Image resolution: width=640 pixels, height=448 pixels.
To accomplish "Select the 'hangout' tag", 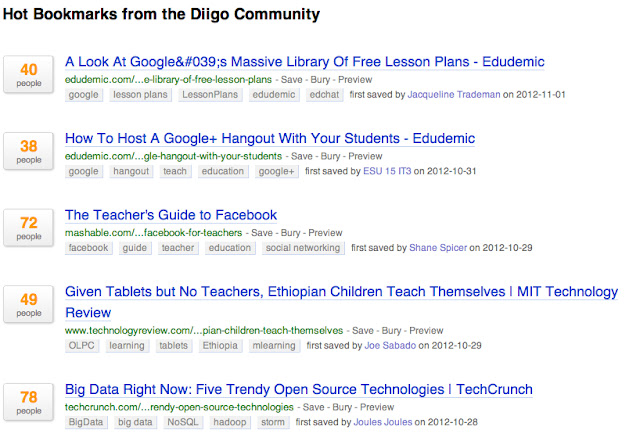I will pyautogui.click(x=131, y=171).
